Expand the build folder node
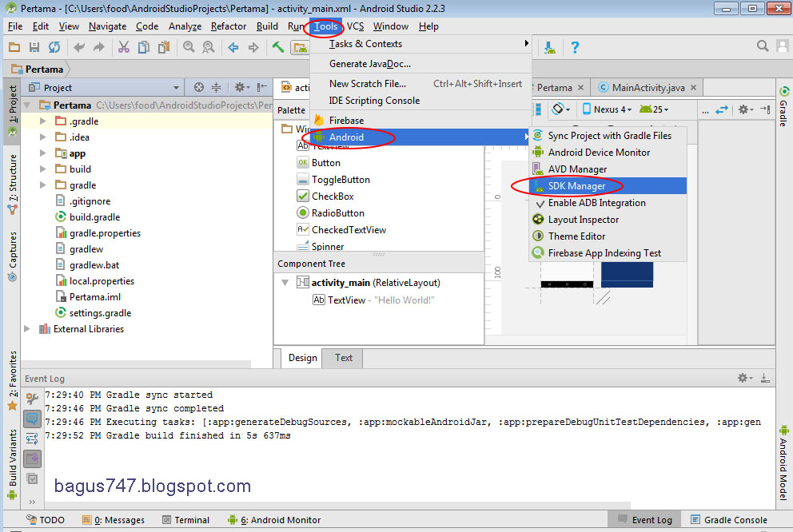This screenshot has height=532, width=793. click(43, 169)
